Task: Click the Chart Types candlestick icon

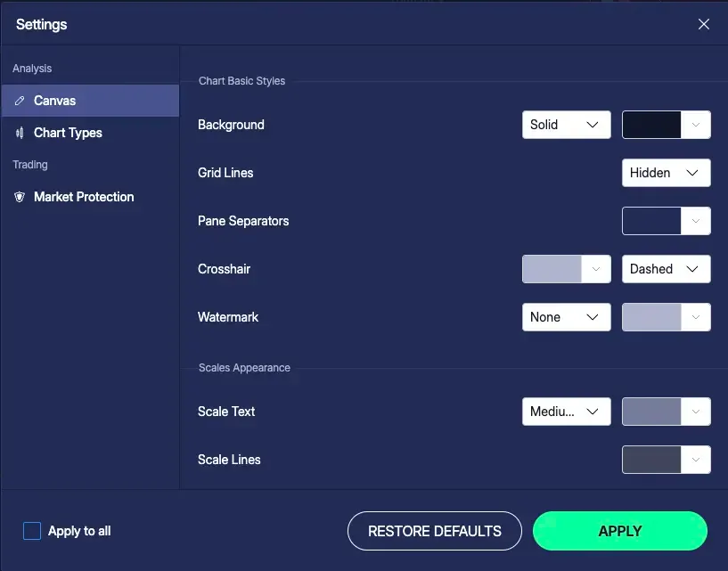Action: click(x=20, y=133)
